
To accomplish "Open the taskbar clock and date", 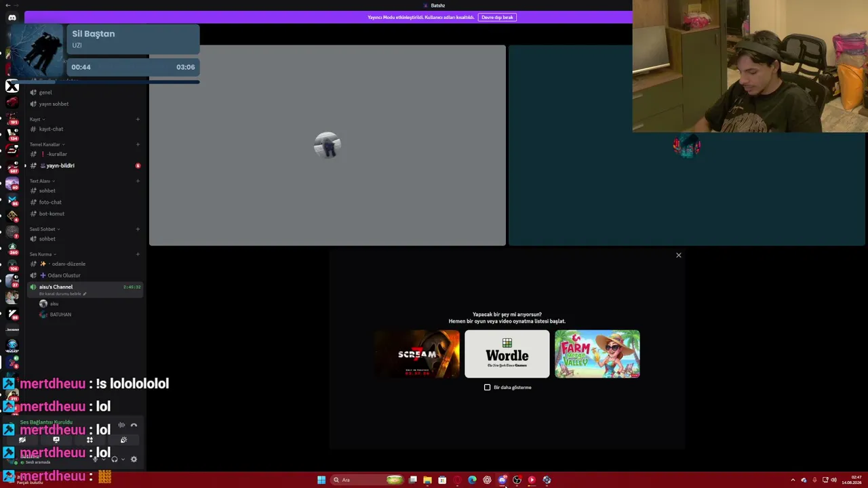I will click(x=852, y=480).
